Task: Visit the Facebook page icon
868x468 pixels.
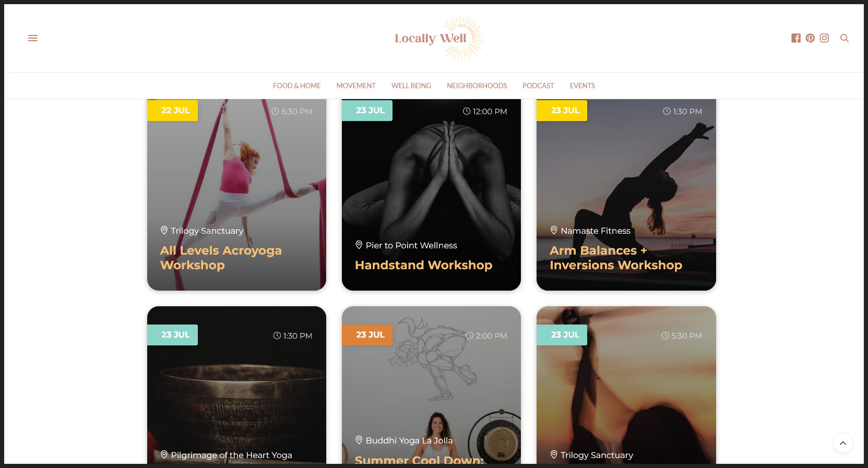Action: [x=795, y=38]
